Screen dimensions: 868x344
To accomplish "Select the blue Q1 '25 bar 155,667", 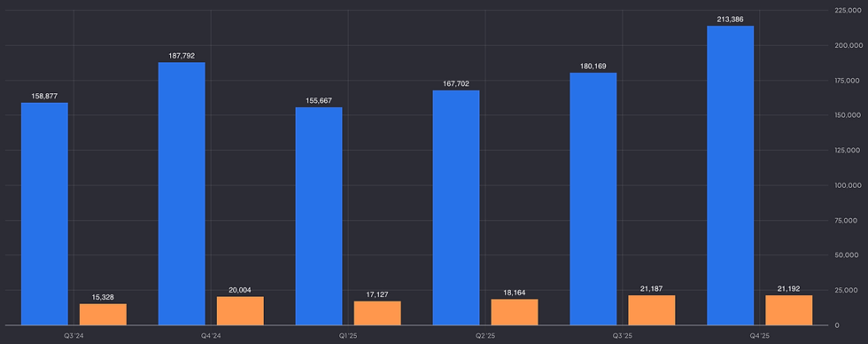I will 319,216.
